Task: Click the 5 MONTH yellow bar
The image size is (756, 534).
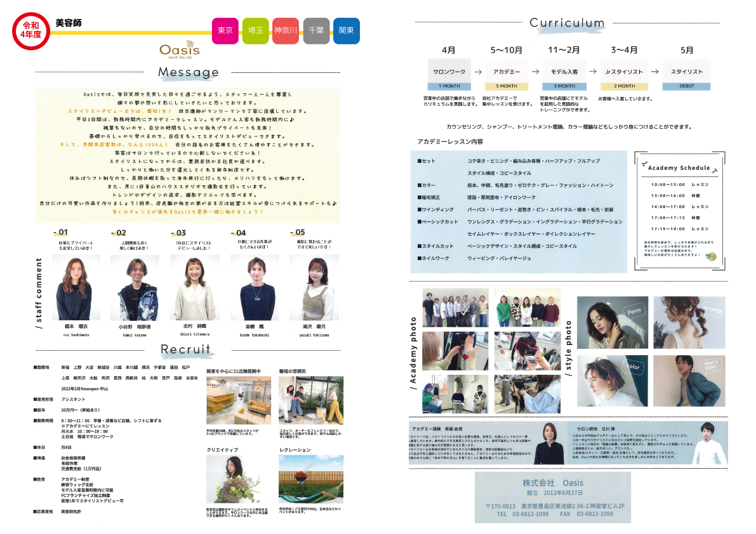Action: click(507, 86)
